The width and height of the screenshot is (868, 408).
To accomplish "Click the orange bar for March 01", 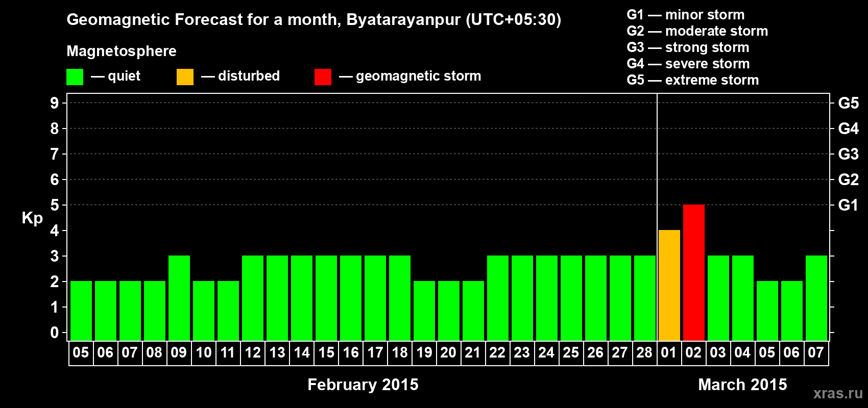I will pos(669,285).
